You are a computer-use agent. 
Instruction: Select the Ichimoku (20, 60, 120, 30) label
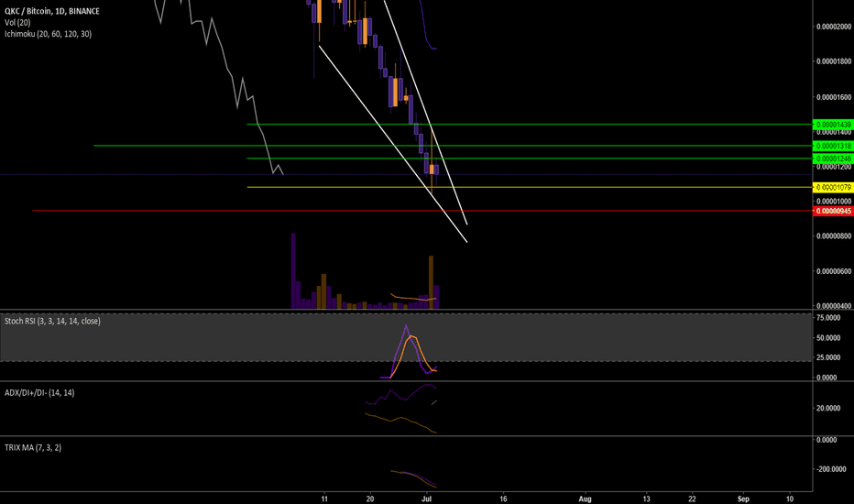coord(48,34)
